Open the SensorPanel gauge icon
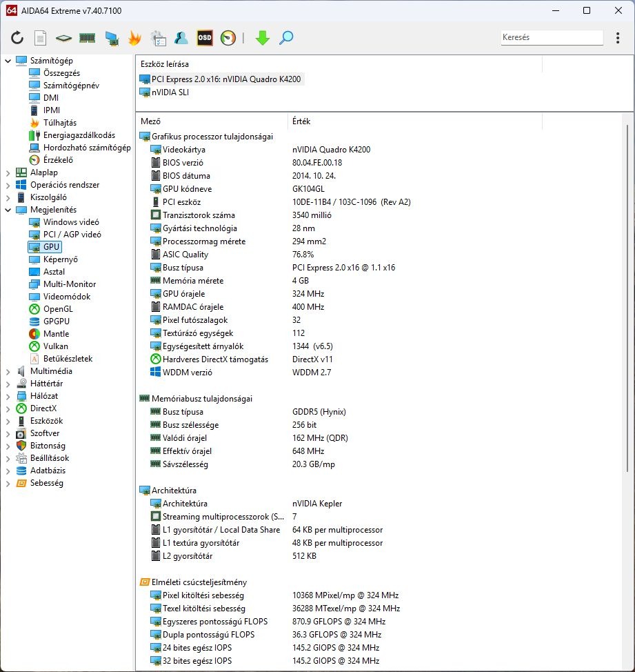The width and height of the screenshot is (635, 672). pos(228,38)
